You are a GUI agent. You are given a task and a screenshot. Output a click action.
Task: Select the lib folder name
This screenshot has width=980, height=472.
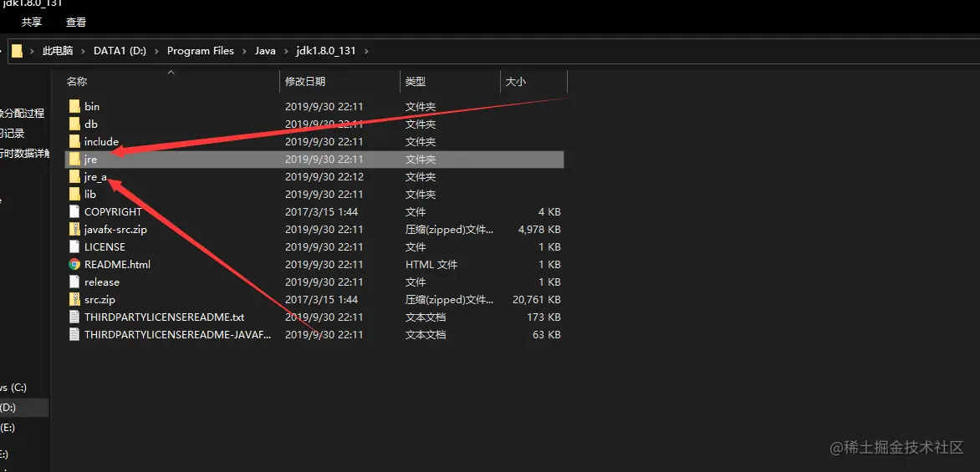point(90,194)
